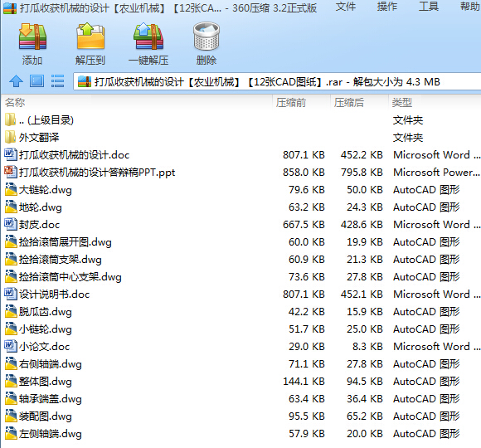
Task: Select the file name 小论文.doc
Action: [x=45, y=347]
